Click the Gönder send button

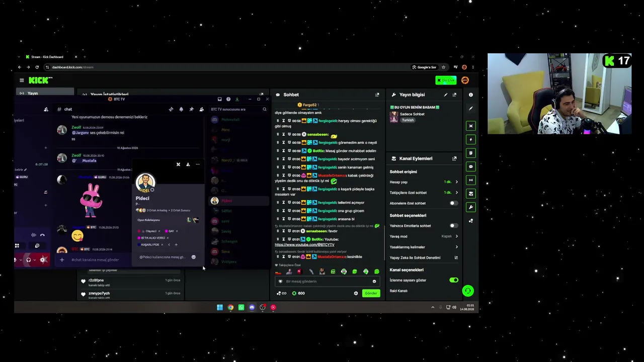pos(371,293)
